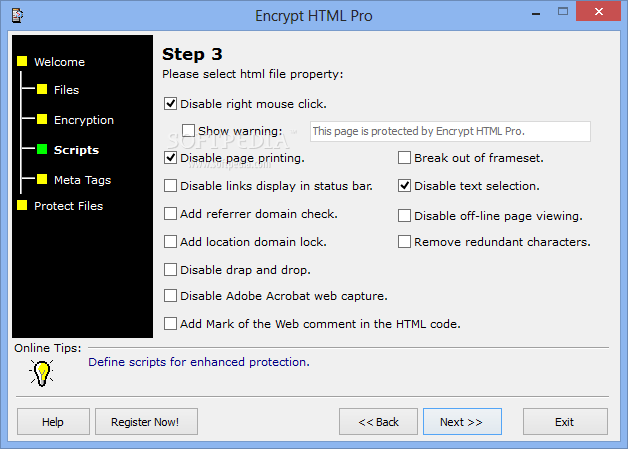Click the Help button

point(53,422)
